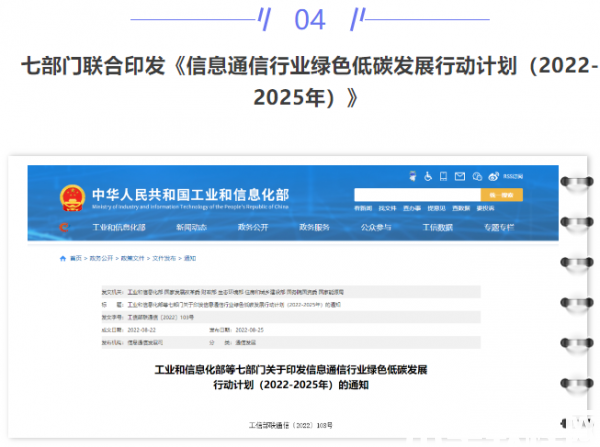Select the 要投诉 quick link
600x447 pixels.
pos(485,208)
